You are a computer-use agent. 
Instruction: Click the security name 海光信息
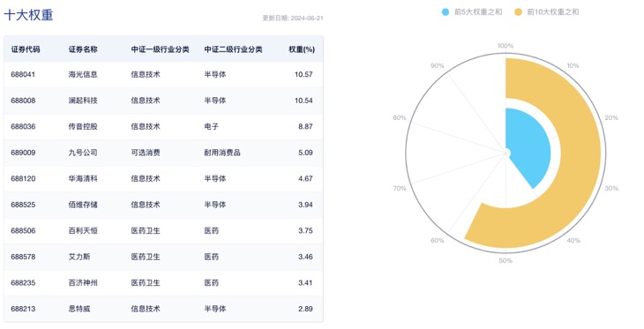tap(83, 74)
